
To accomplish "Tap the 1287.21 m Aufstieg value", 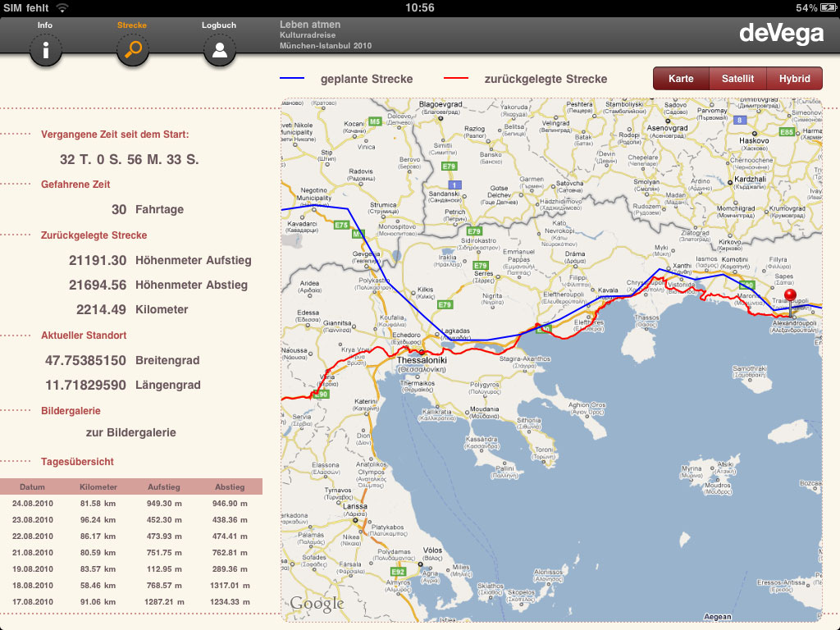I will [164, 601].
